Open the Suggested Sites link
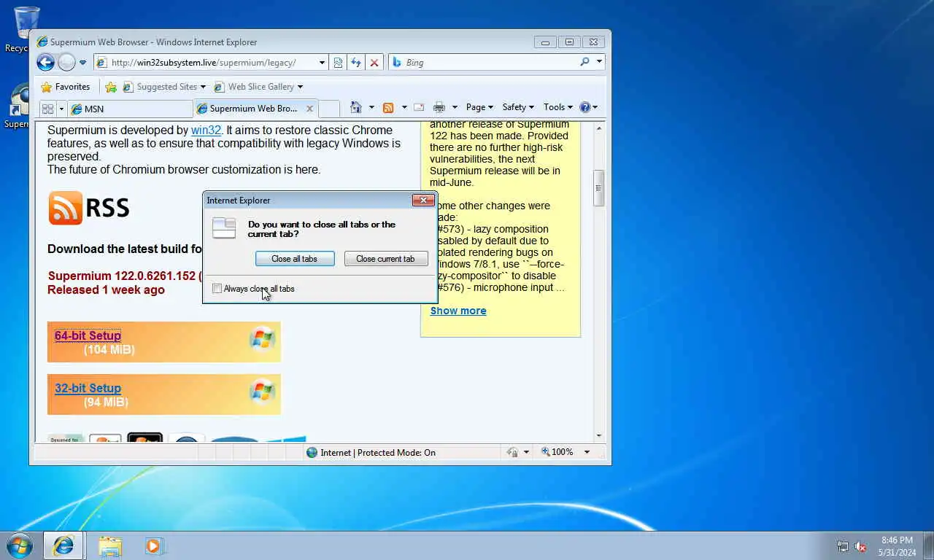Screen dimensions: 934x560 click(x=164, y=87)
